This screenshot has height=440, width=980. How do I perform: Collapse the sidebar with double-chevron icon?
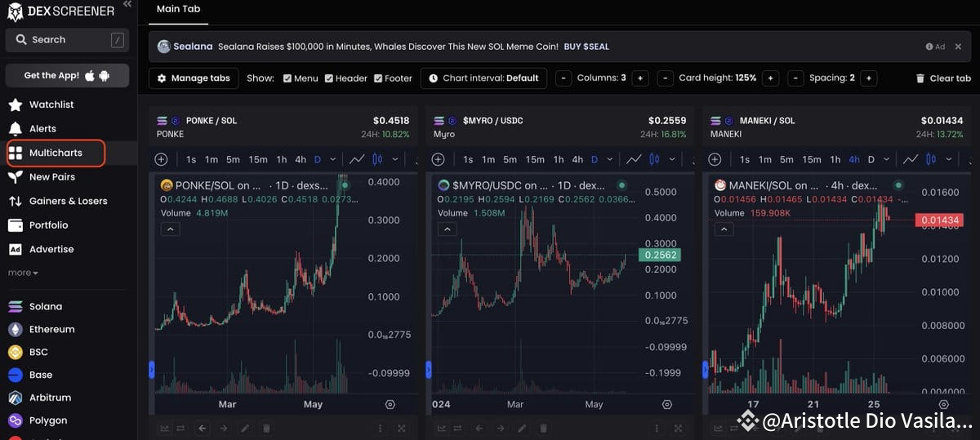(x=127, y=5)
